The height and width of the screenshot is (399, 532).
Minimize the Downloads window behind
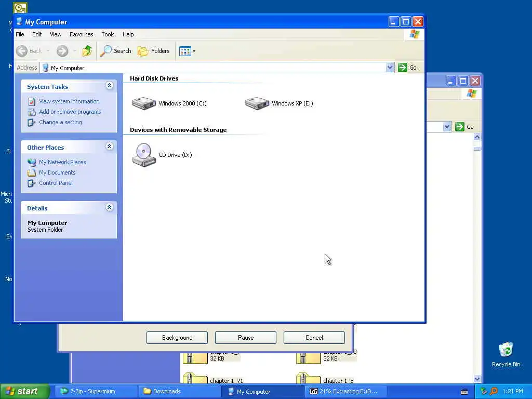(450, 81)
